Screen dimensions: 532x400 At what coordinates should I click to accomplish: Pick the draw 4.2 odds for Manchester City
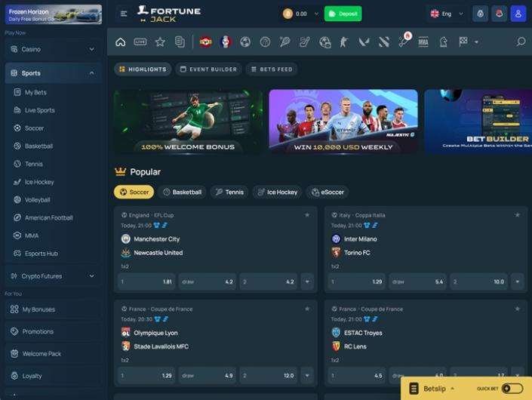pyautogui.click(x=208, y=282)
